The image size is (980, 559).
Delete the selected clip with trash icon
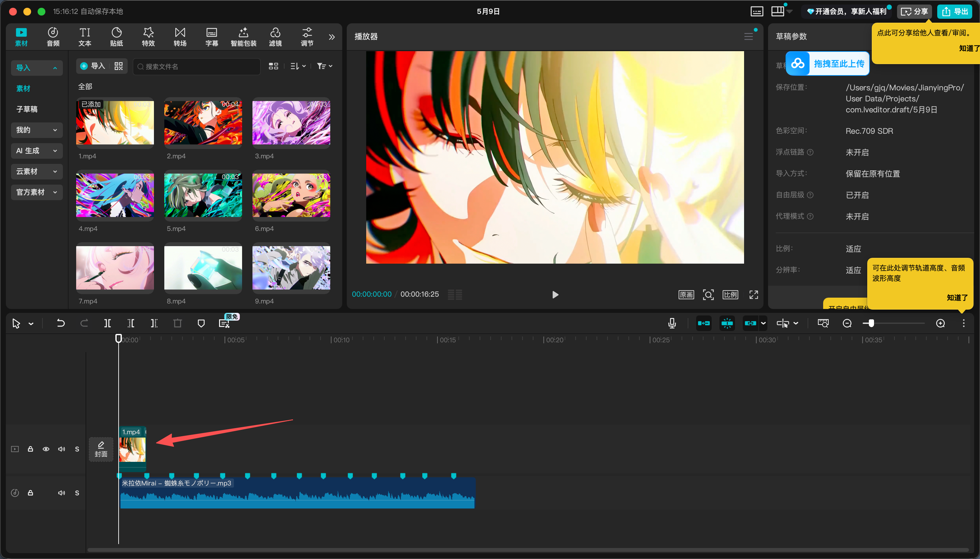[178, 323]
